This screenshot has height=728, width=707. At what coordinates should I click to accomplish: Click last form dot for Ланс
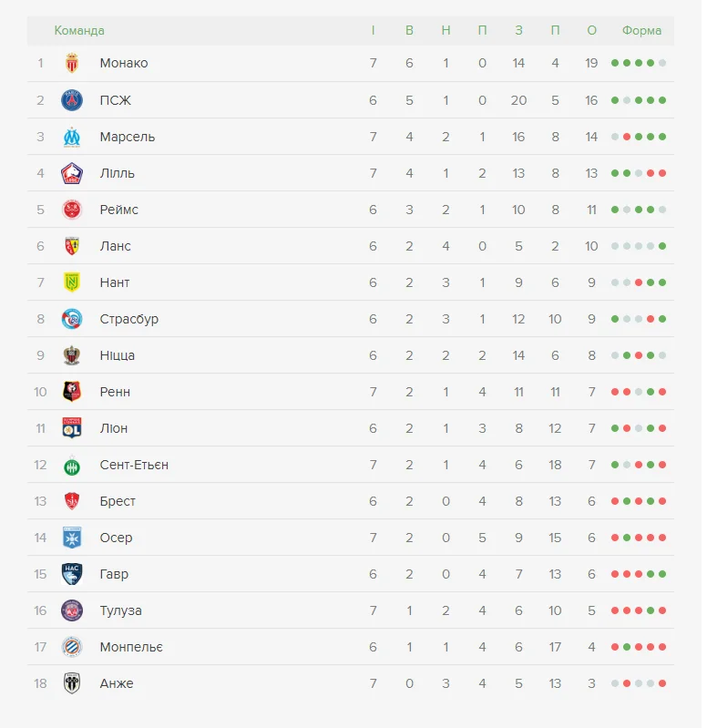coord(662,246)
